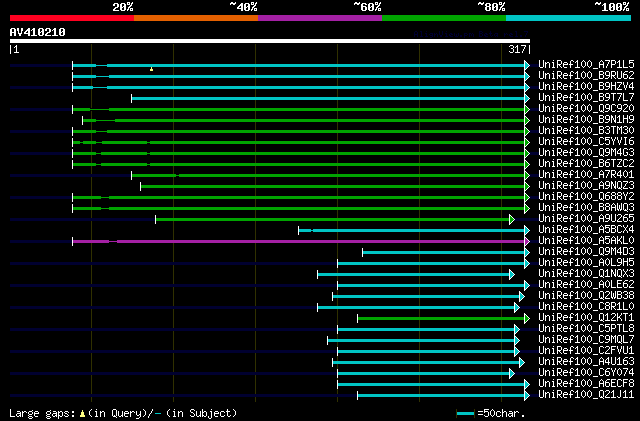The image size is (640, 421).
Task: Open hit UniRef100_B9HZV4
Action: click(586, 87)
